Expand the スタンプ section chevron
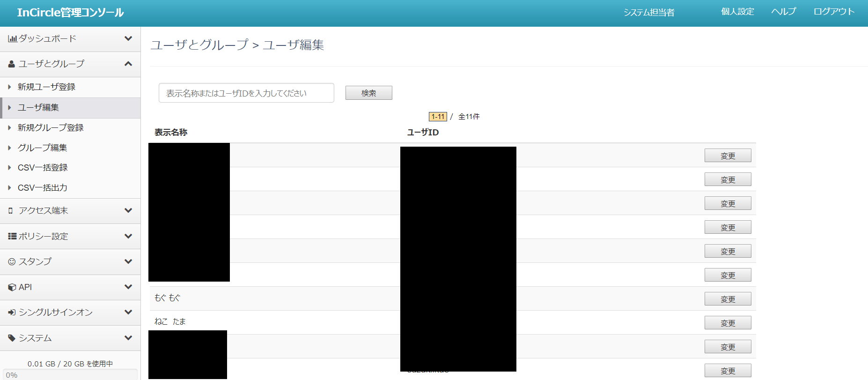Image resolution: width=868 pixels, height=380 pixels. [128, 261]
